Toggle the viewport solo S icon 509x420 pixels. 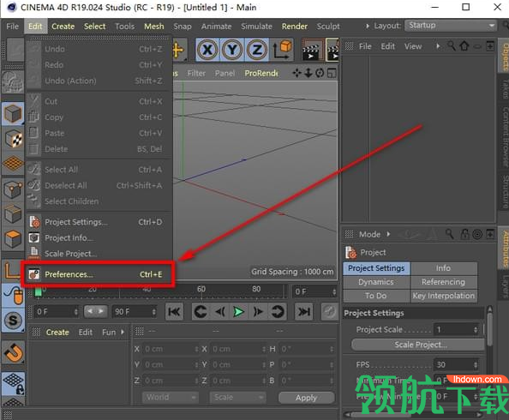point(13,321)
